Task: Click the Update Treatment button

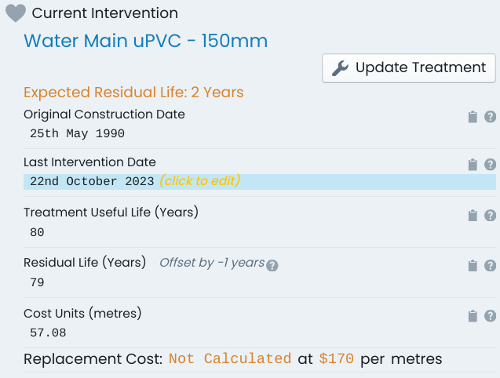Action: tap(409, 68)
